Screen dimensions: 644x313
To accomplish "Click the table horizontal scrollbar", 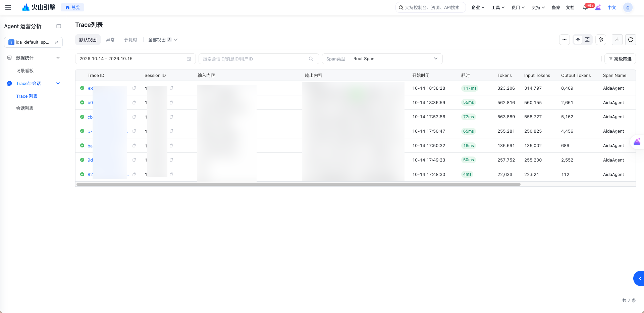I will (x=299, y=184).
